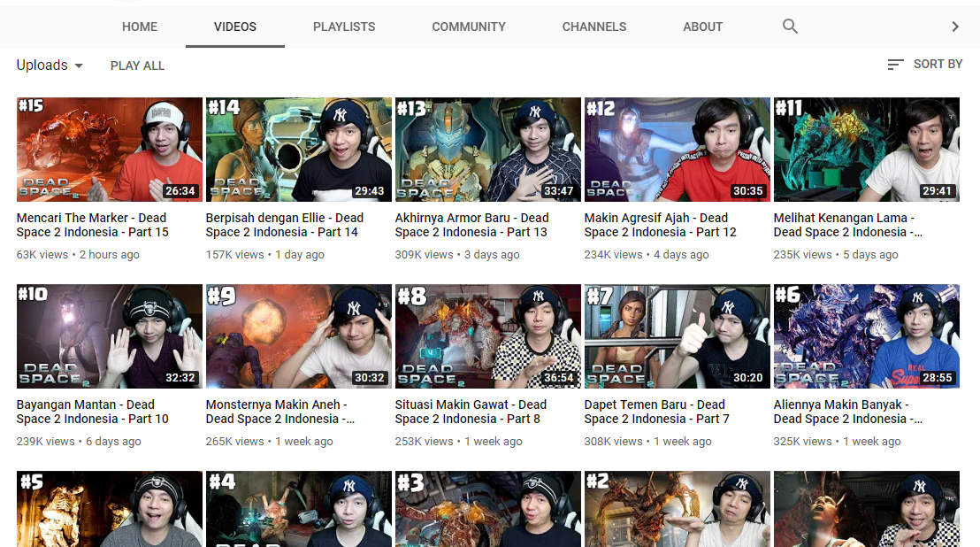Open title 'Monsternya Makin Aneh'
The height and width of the screenshot is (547, 980).
click(280, 412)
